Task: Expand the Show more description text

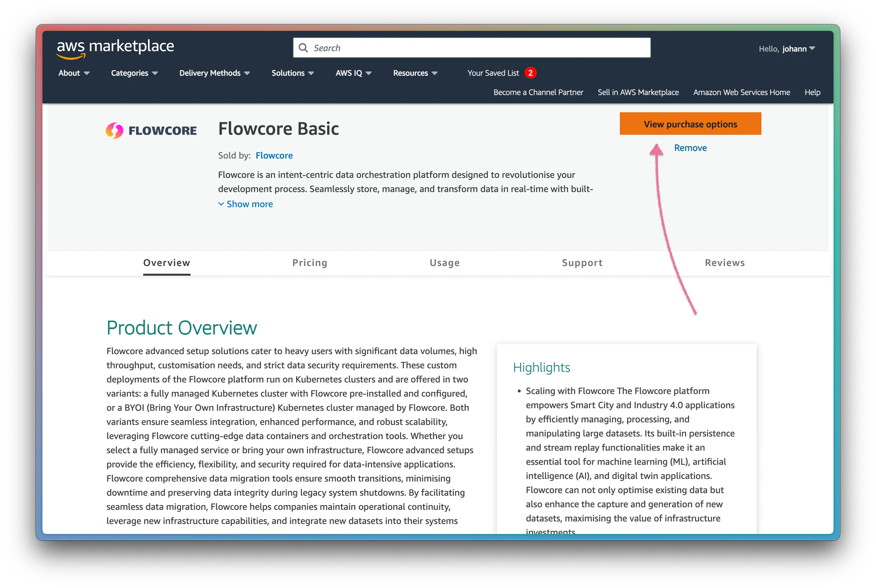Action: coord(246,204)
